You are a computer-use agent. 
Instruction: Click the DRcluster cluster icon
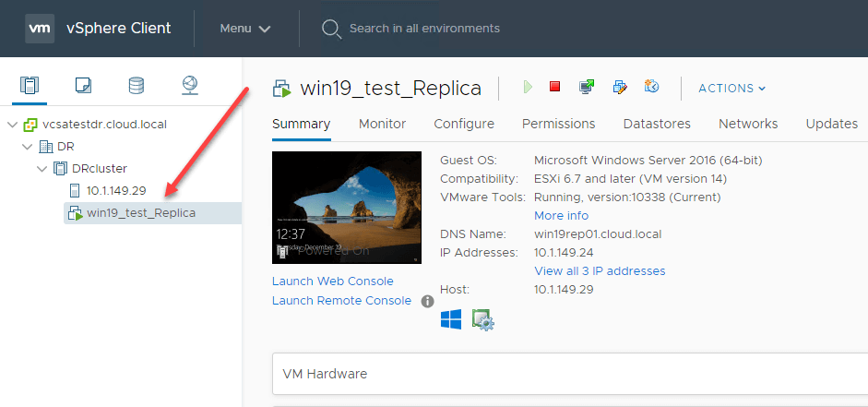click(x=60, y=168)
